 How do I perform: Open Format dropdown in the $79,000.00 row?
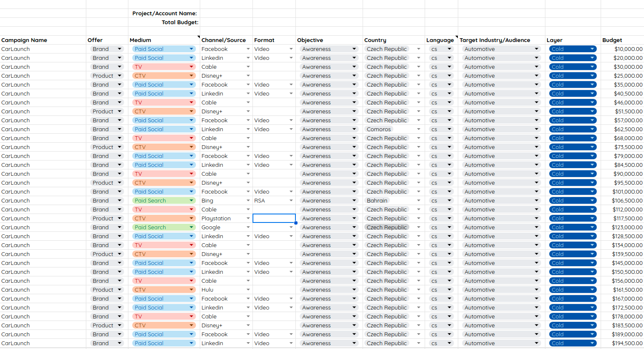291,156
